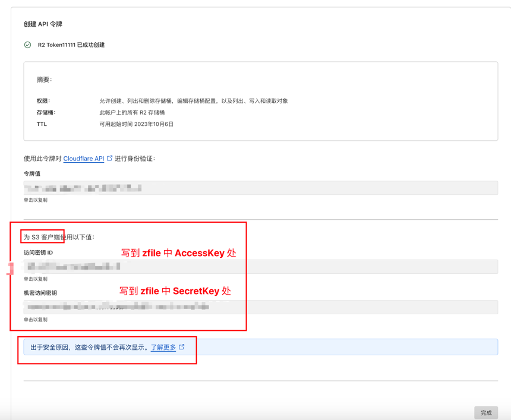Click the 机密访问密钥 value field
The height and width of the screenshot is (420, 511).
260,307
